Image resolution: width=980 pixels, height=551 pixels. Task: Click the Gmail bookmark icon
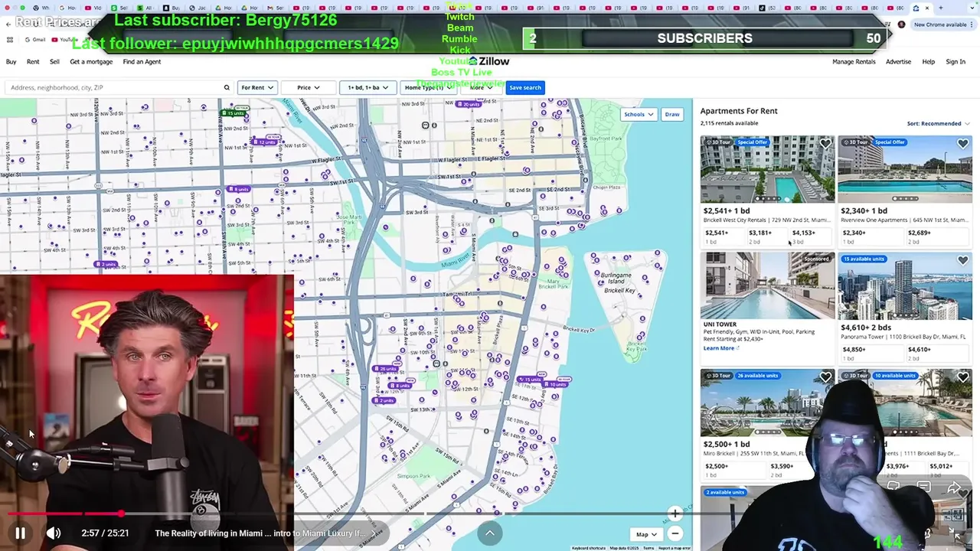(28, 40)
